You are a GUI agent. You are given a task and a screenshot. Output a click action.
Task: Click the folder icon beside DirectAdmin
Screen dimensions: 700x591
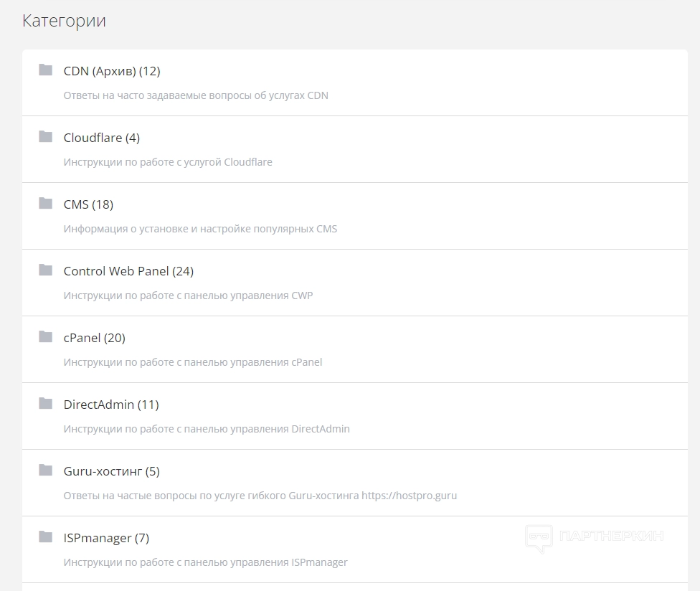[x=46, y=404]
